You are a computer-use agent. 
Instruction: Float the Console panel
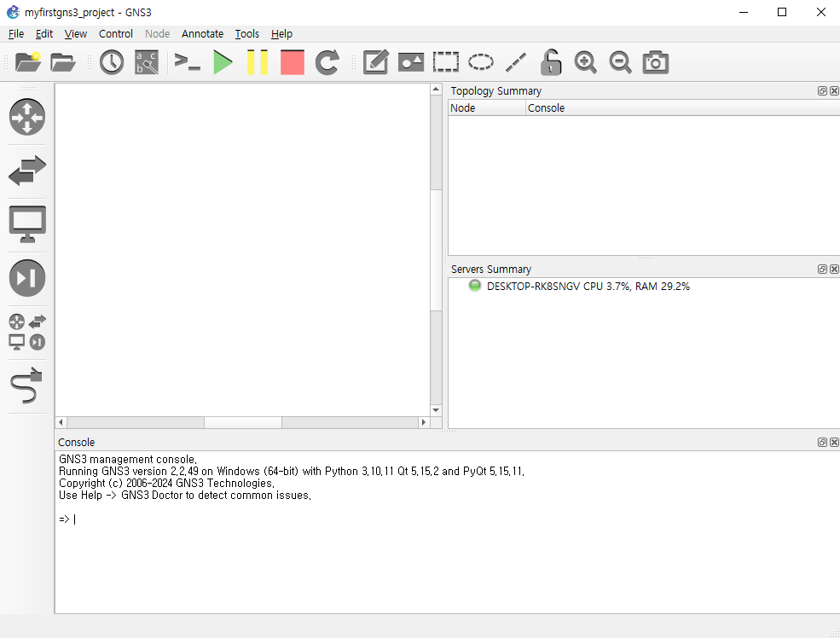pyautogui.click(x=822, y=442)
